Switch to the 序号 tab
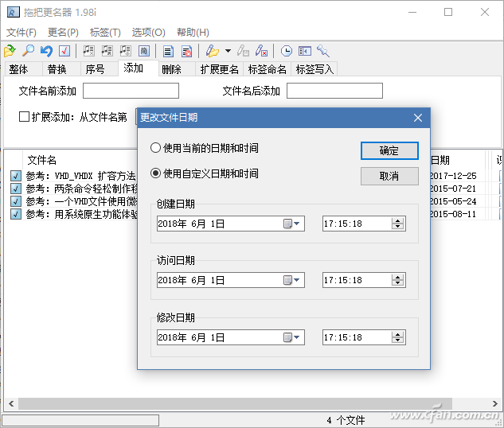504x428 pixels. (x=100, y=69)
